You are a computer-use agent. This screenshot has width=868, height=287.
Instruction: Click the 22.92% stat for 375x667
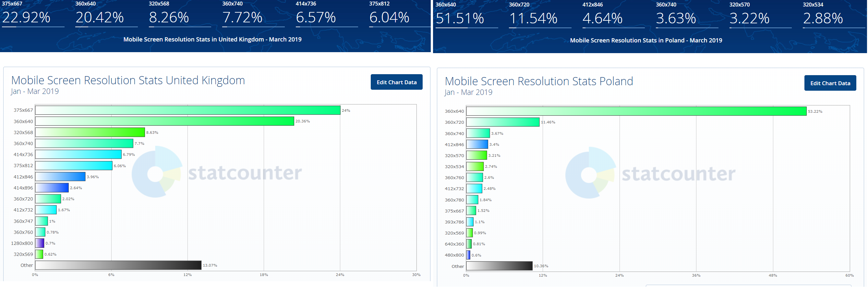tap(26, 17)
